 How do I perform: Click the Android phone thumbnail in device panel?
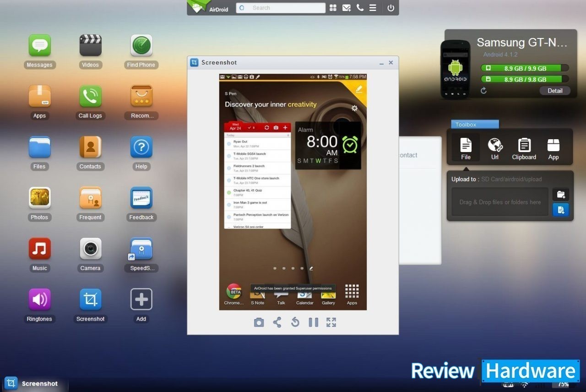456,70
